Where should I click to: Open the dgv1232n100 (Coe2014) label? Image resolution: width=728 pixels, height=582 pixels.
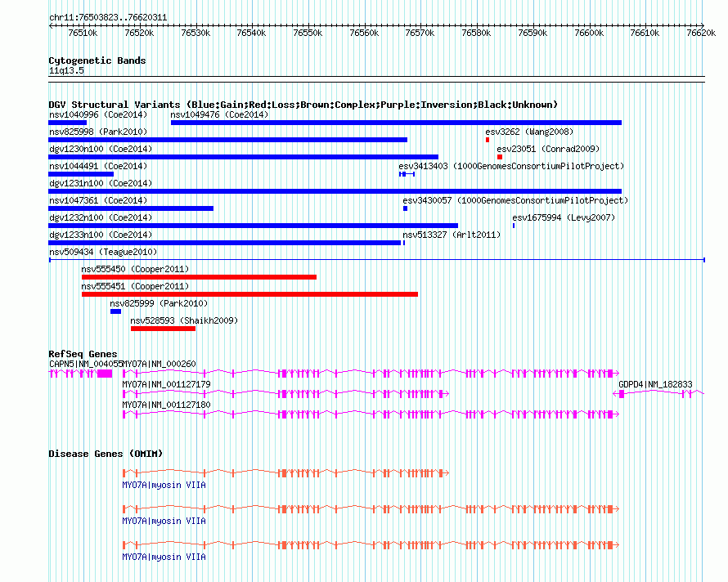coord(101,217)
